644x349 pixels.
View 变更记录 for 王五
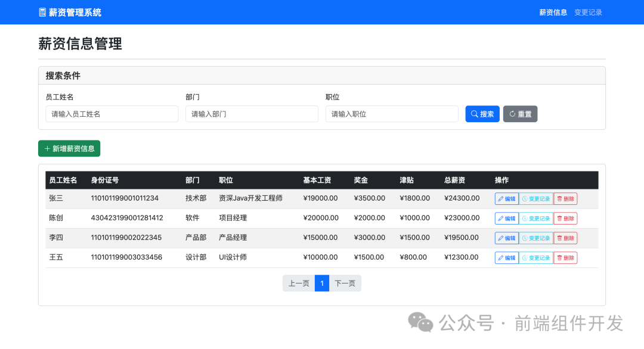[536, 258]
